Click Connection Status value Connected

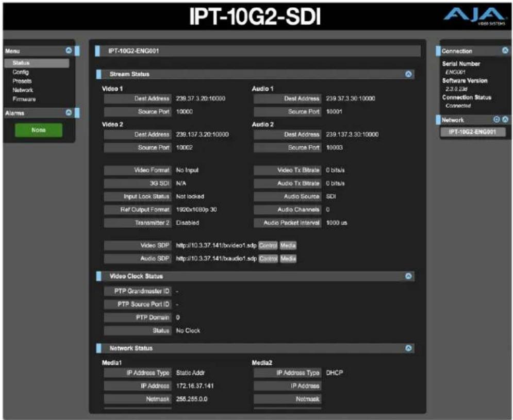click(458, 105)
